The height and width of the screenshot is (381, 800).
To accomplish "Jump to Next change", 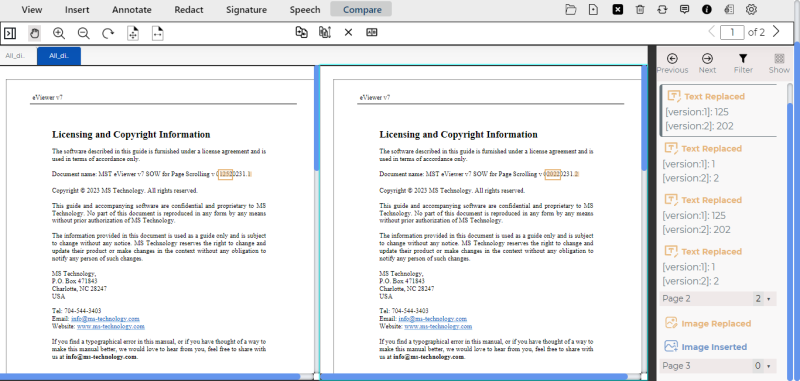I will (x=707, y=64).
